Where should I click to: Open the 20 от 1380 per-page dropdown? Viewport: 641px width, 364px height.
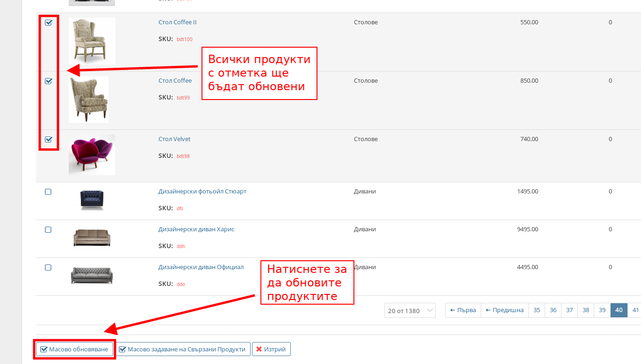coord(410,311)
